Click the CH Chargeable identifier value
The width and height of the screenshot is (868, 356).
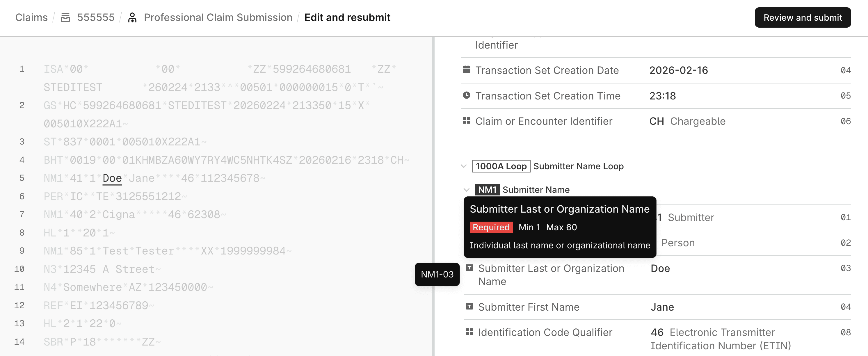[687, 121]
